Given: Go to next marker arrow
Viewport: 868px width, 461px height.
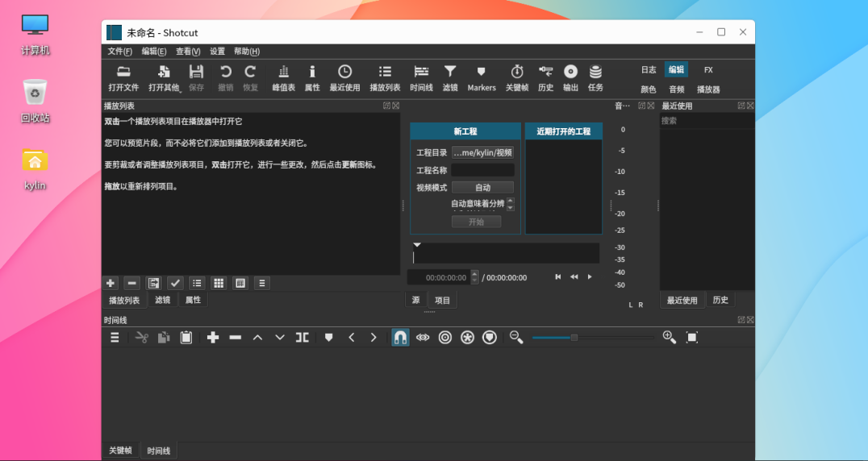Looking at the screenshot, I should tap(373, 337).
